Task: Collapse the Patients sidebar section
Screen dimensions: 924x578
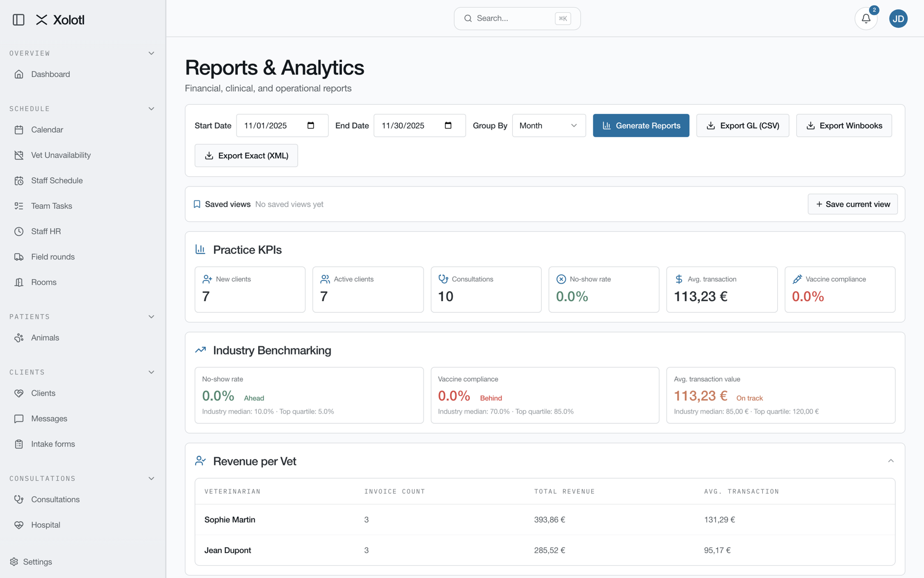Action: 151,316
